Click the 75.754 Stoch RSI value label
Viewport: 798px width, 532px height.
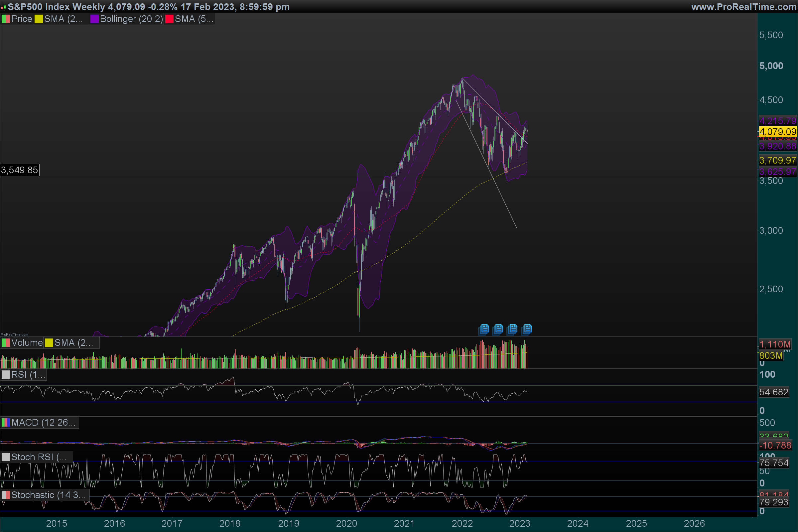(x=774, y=463)
